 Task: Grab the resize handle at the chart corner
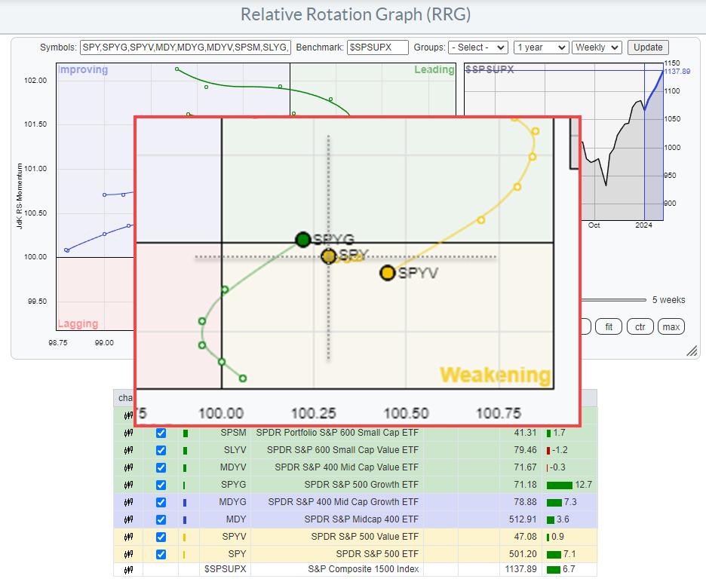click(691, 351)
